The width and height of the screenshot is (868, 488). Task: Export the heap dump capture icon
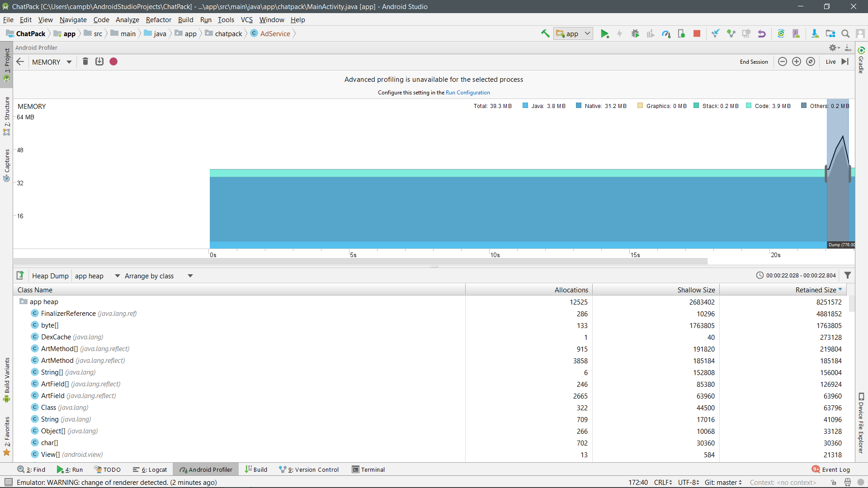coord(20,275)
